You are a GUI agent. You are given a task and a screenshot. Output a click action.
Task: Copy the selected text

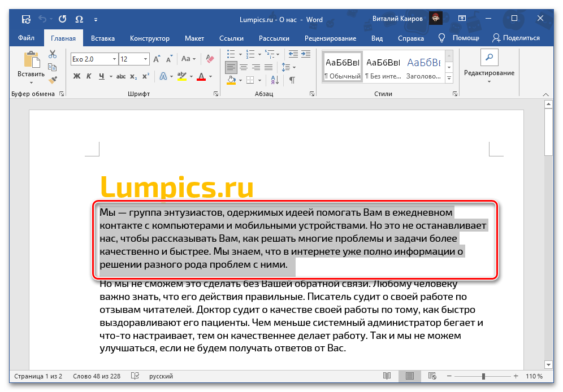point(53,67)
